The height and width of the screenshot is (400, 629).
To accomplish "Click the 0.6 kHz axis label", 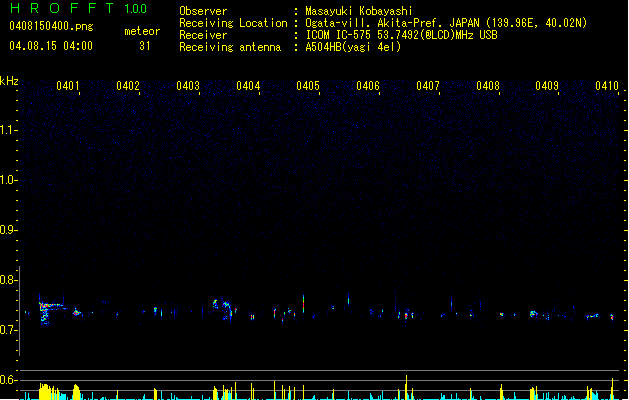I will click(x=8, y=380).
